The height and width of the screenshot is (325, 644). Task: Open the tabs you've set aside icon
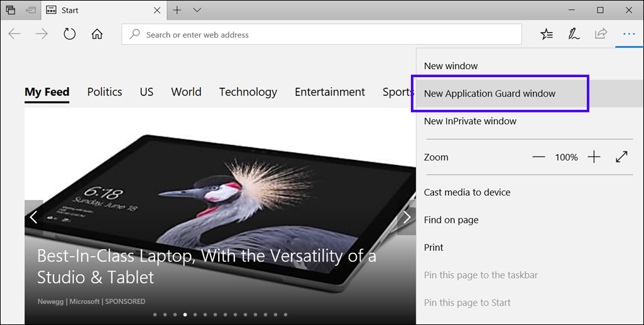pyautogui.click(x=11, y=10)
